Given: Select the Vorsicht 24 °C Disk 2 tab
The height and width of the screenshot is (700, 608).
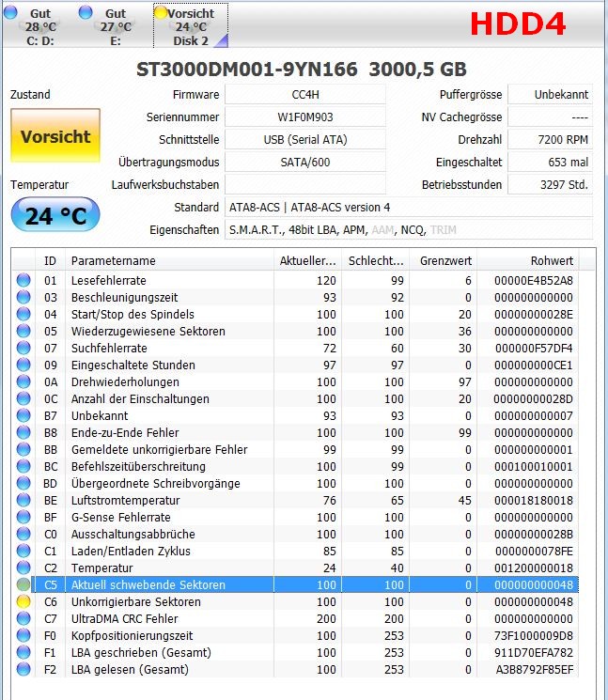Looking at the screenshot, I should [191, 26].
